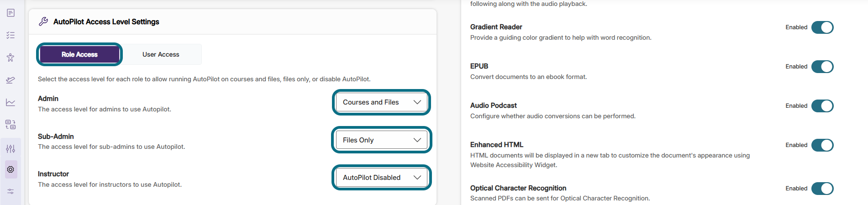Click the AutoPilot Access Level Settings heading
This screenshot has height=205, width=868.
pos(106,21)
